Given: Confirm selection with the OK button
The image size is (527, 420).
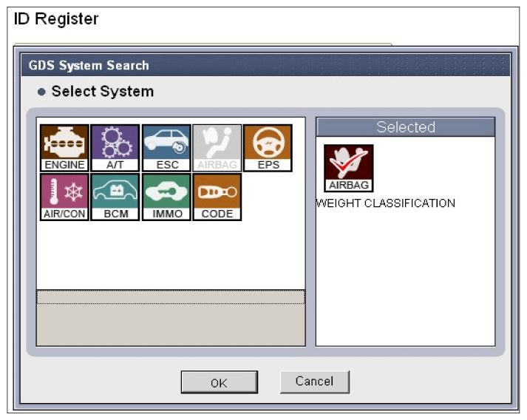Looking at the screenshot, I should pyautogui.click(x=219, y=382).
